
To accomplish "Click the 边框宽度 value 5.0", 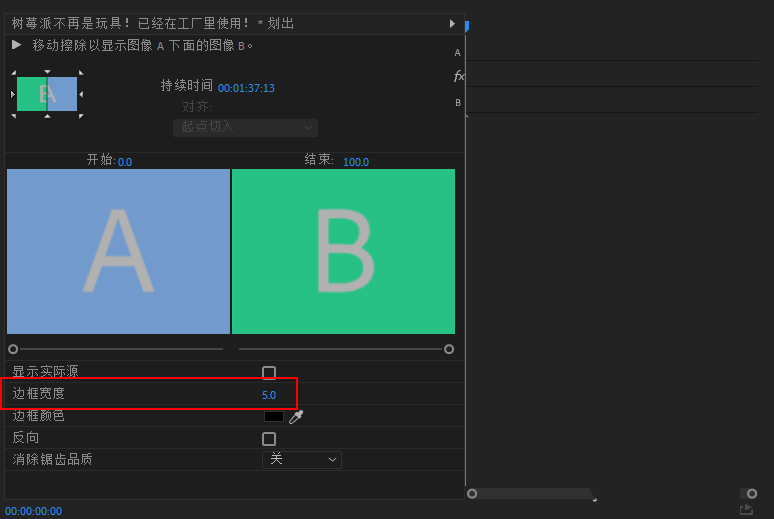I will click(269, 395).
